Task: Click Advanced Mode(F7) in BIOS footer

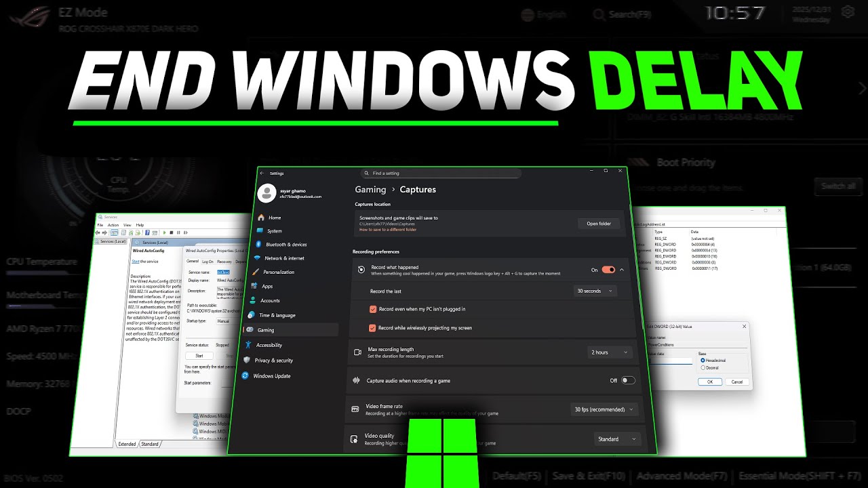Action: [x=682, y=476]
